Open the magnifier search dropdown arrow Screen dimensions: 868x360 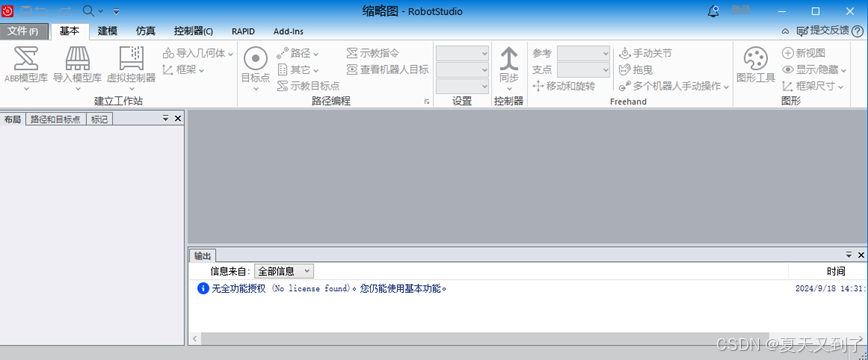[x=100, y=11]
